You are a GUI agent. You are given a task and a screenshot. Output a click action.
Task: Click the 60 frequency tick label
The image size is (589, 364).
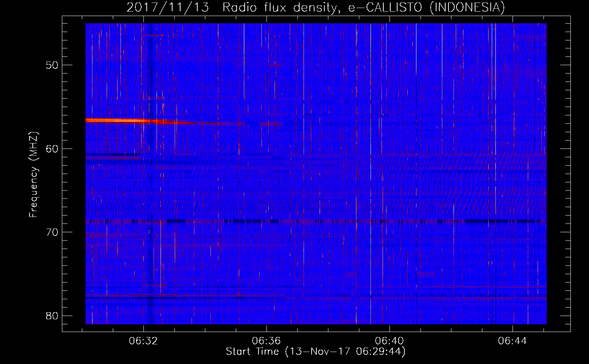(52, 149)
